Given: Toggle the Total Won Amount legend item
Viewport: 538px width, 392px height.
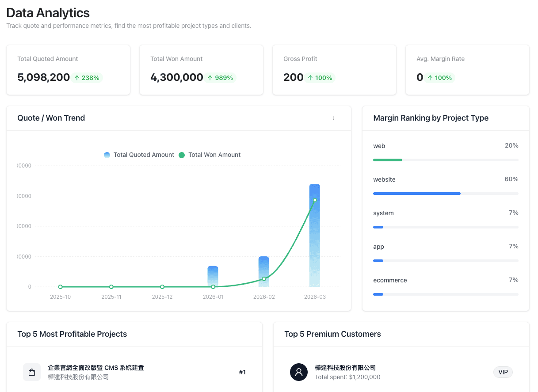Looking at the screenshot, I should [x=210, y=155].
